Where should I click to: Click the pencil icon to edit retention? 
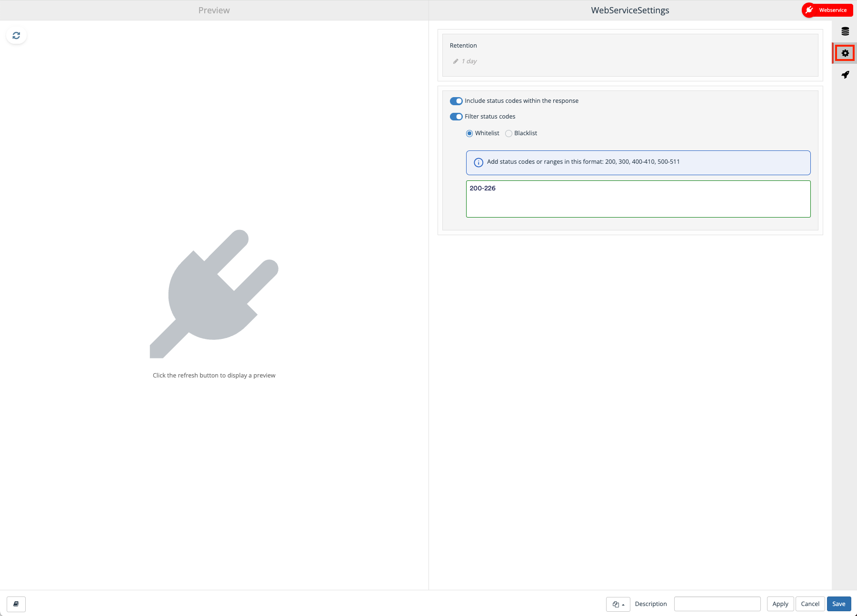click(456, 61)
